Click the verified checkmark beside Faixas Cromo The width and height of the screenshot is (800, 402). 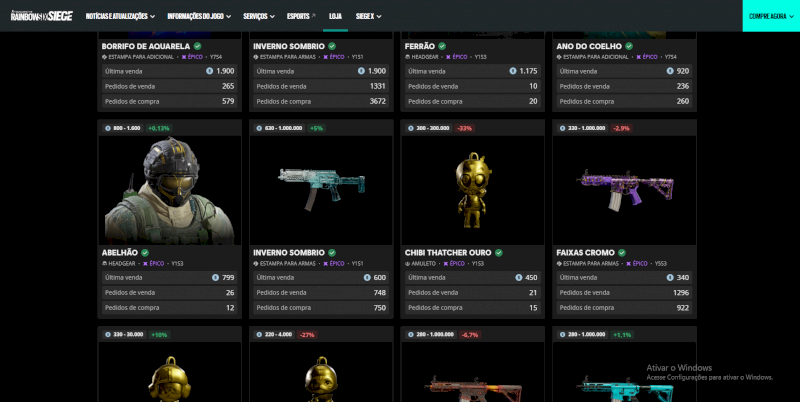pyautogui.click(x=621, y=253)
